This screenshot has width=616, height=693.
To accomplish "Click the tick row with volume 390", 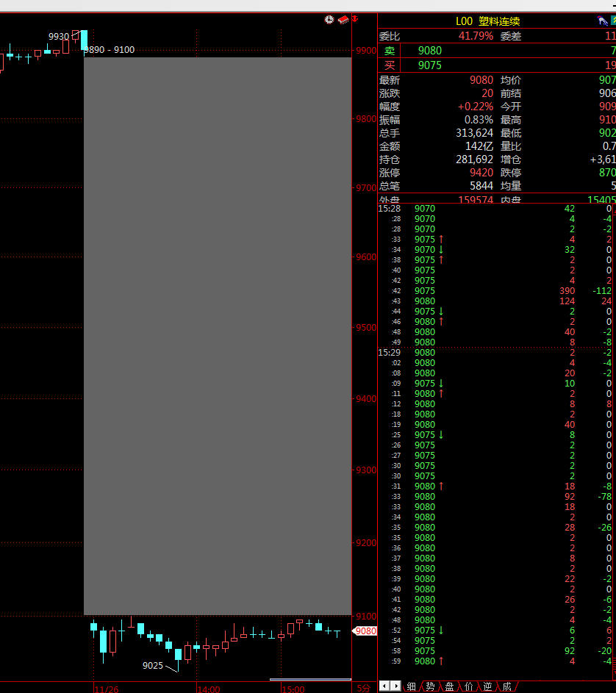I will coord(495,291).
